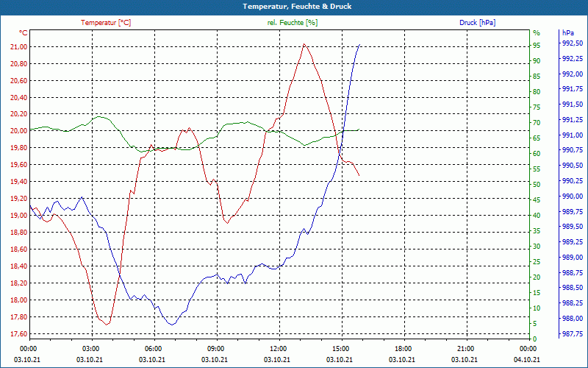
Task: Click the 20,40 temperature axis value
Action: click(19, 98)
